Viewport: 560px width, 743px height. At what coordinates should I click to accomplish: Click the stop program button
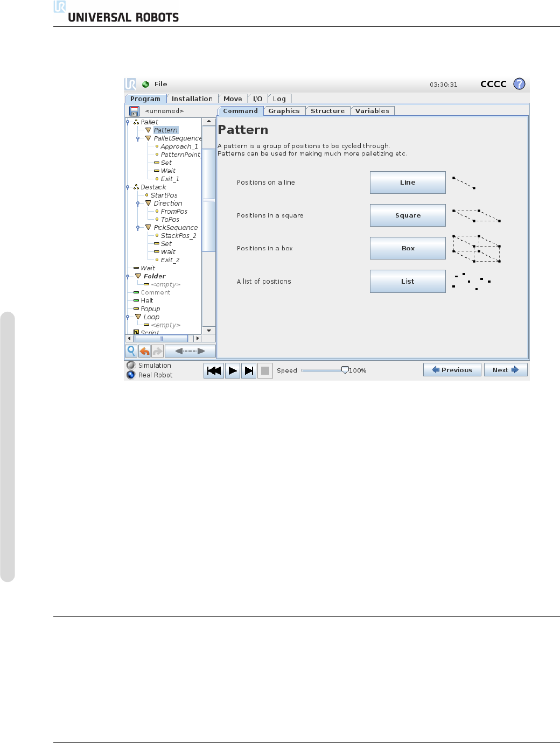click(265, 370)
